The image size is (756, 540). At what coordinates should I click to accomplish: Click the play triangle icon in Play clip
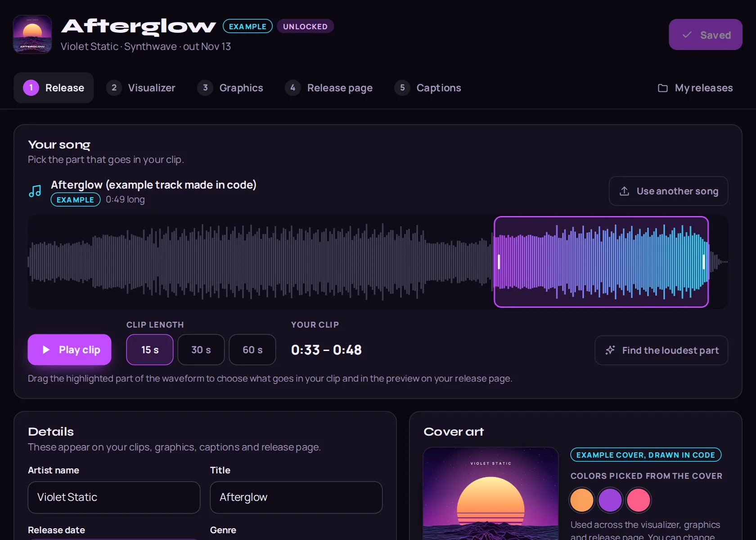(x=46, y=350)
